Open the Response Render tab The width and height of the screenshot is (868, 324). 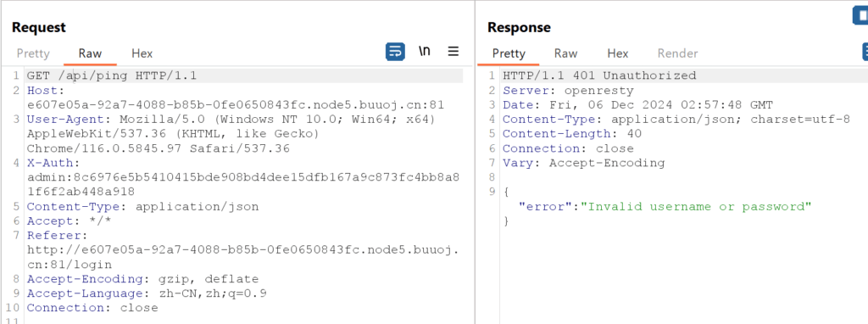[x=677, y=53]
